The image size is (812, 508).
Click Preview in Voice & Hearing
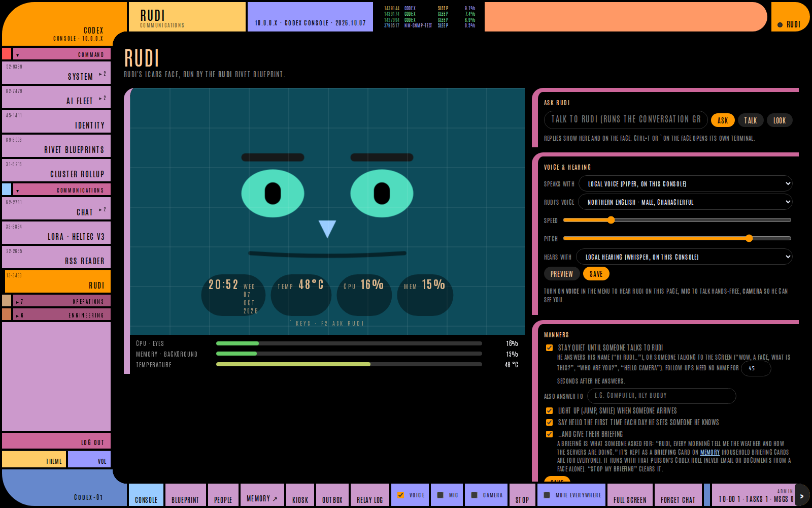[x=562, y=274]
